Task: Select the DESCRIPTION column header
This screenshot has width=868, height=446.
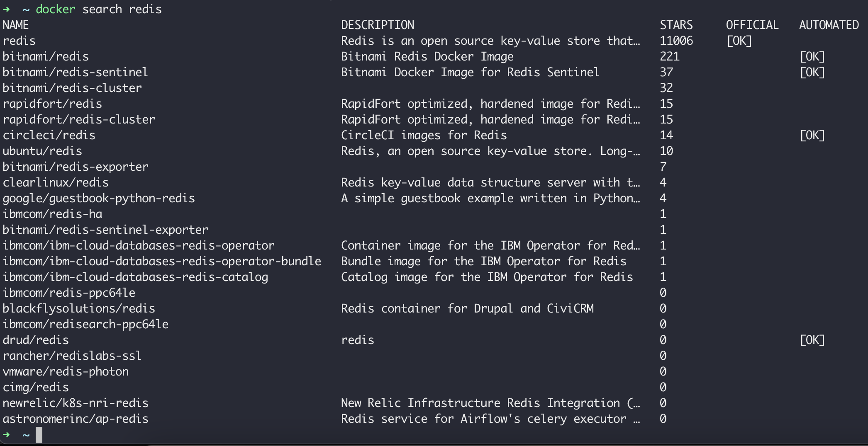Action: (x=378, y=25)
